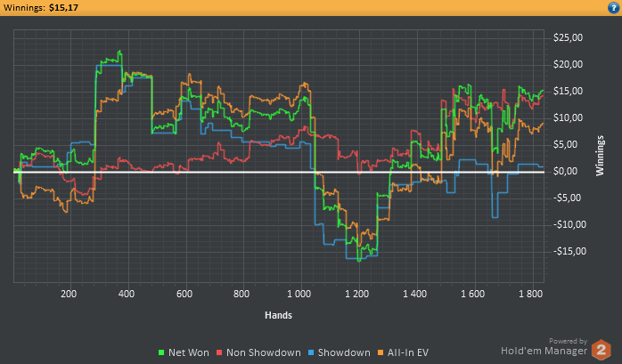Click the $15,00 y-axis label
This screenshot has height=364, width=622.
pos(568,91)
